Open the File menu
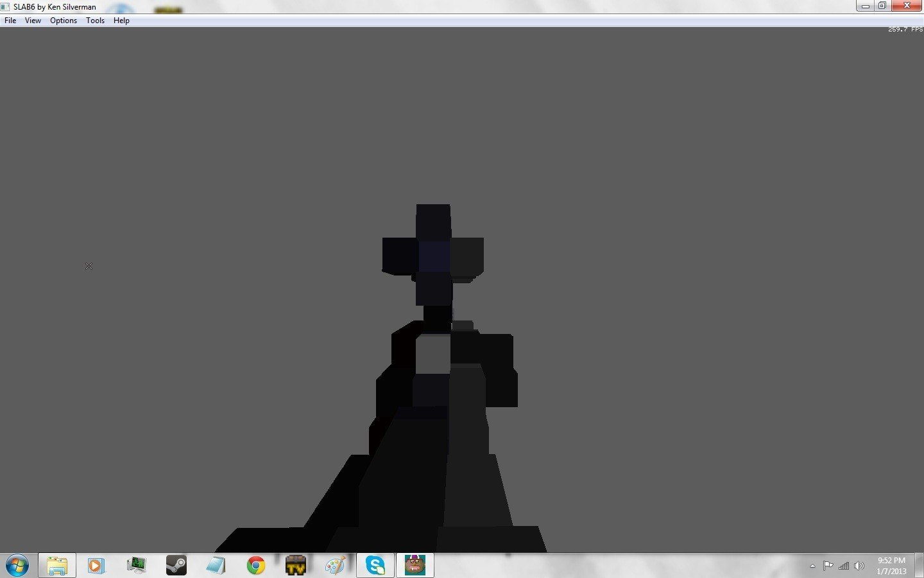This screenshot has width=924, height=578. click(x=10, y=21)
